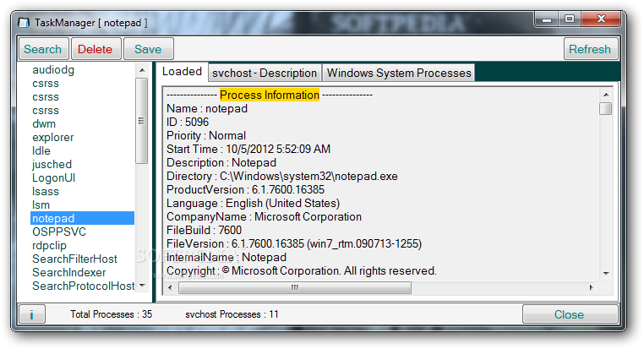Viewport: 644px width, 349px height.
Task: Select the highlighted notepad process
Action: [82, 218]
